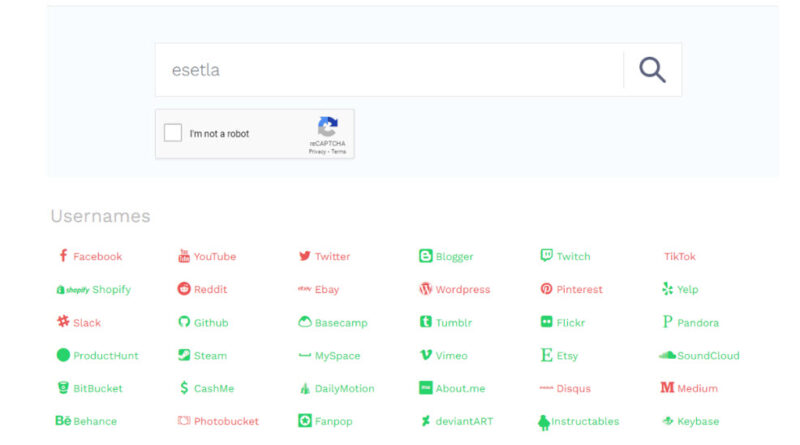Open the Shopify text link
The height and width of the screenshot is (445, 800).
(112, 289)
